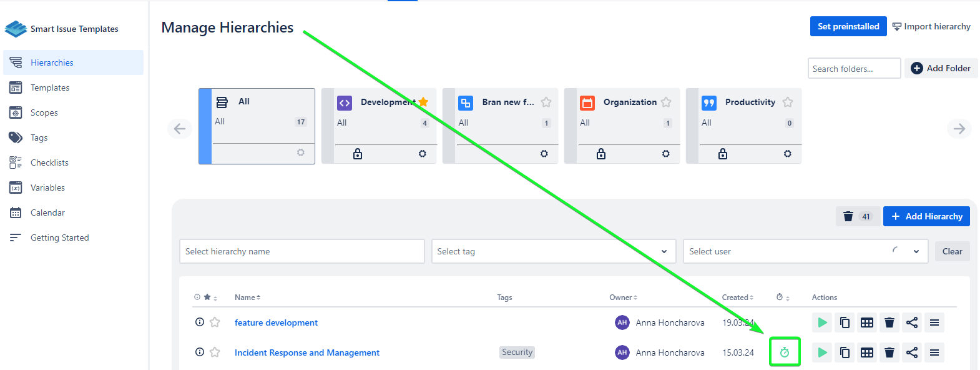The image size is (980, 370).
Task: Click the scheduled timer icon for Incident Response
Action: tap(785, 352)
